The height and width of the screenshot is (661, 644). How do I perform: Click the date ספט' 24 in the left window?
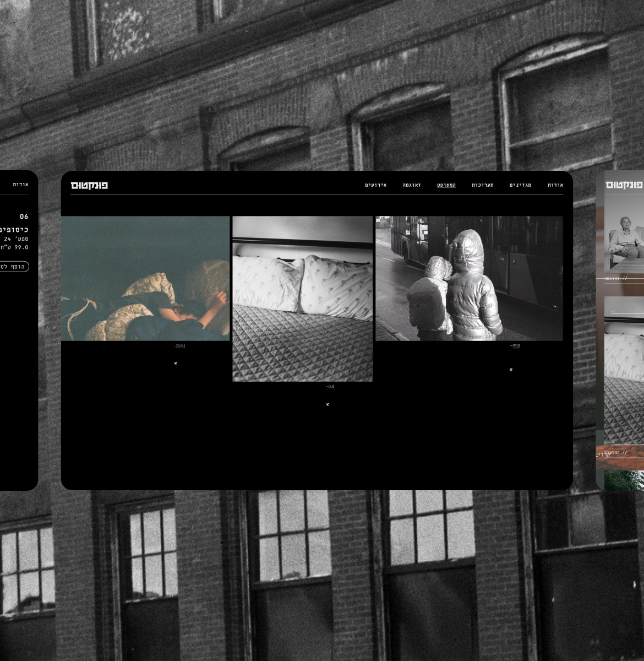pyautogui.click(x=17, y=239)
